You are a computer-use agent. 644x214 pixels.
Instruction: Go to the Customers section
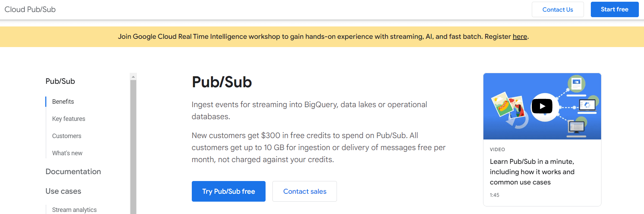pos(67,136)
